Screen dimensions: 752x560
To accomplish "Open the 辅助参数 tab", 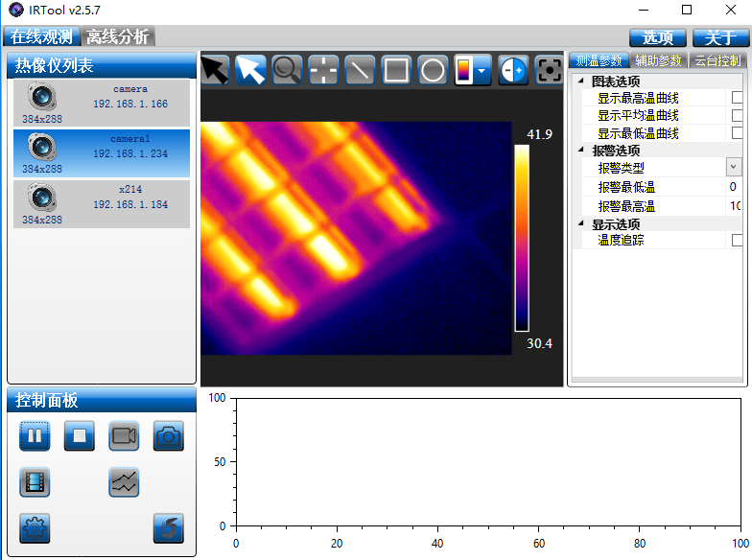I will click(x=658, y=60).
